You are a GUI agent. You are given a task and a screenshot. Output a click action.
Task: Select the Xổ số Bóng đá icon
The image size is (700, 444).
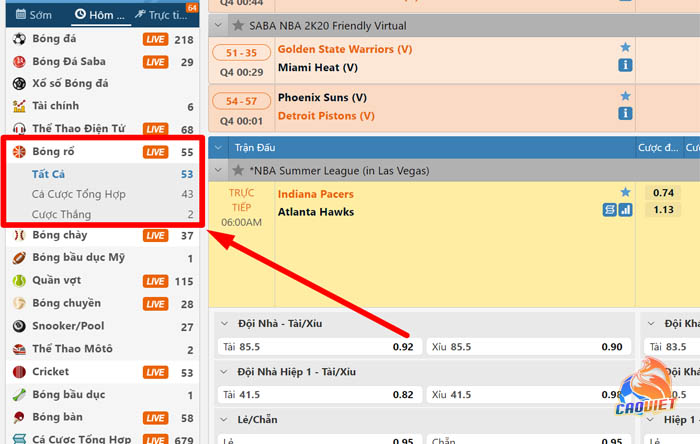[x=19, y=83]
